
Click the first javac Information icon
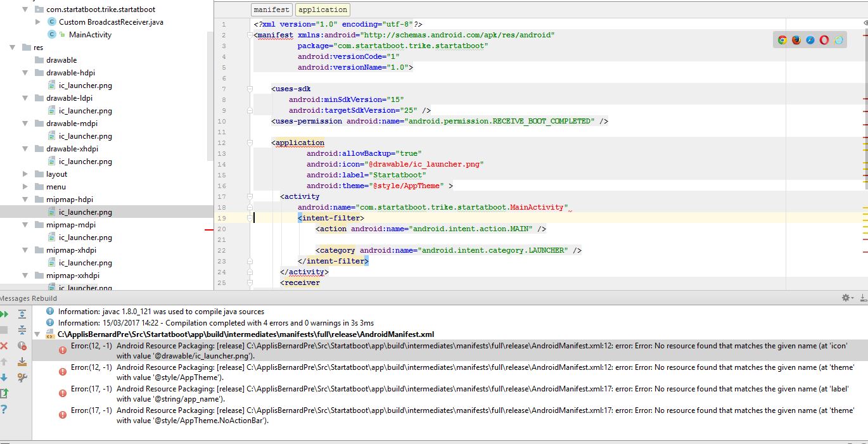(x=49, y=312)
